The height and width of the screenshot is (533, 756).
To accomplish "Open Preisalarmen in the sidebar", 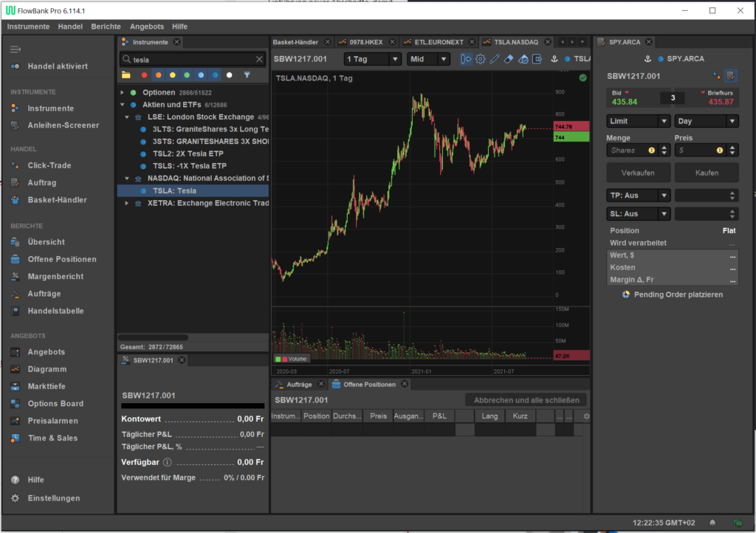I will 52,422.
